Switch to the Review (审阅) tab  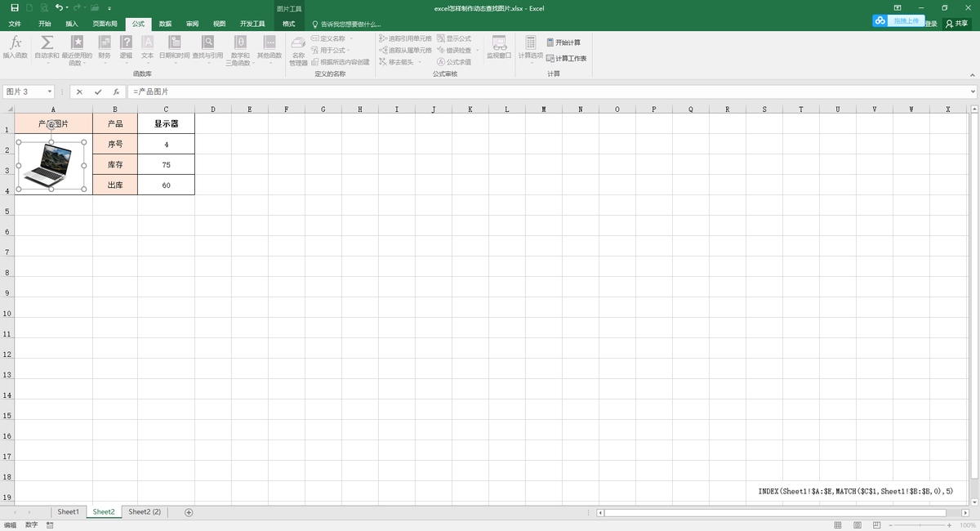[192, 24]
